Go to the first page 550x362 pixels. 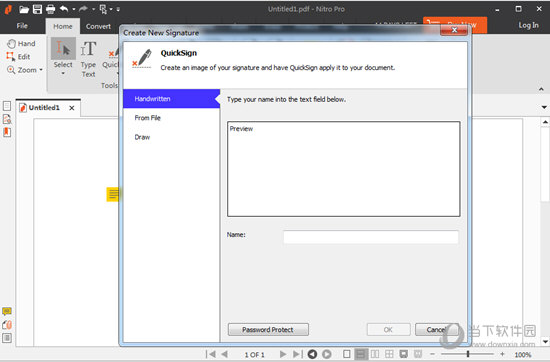pyautogui.click(x=210, y=354)
